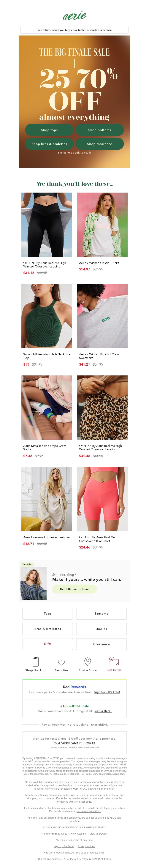This screenshot has width=149, height=868.
Task: Open the exclusions Details link
Action: pos(86,153)
